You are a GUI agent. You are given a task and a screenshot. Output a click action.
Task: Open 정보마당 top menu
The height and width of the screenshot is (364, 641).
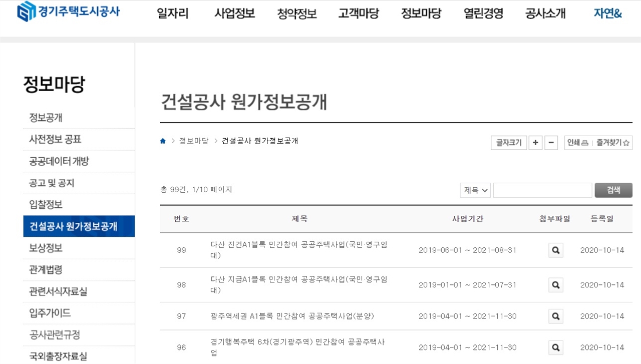421,14
